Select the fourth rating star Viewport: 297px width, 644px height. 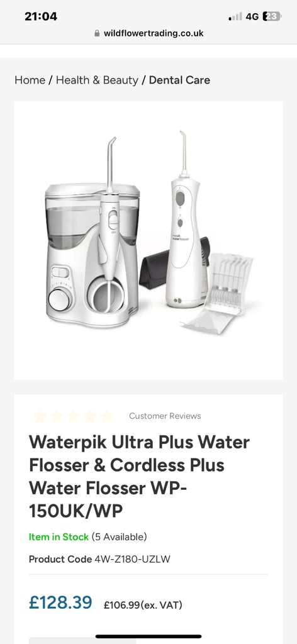pyautogui.click(x=90, y=416)
